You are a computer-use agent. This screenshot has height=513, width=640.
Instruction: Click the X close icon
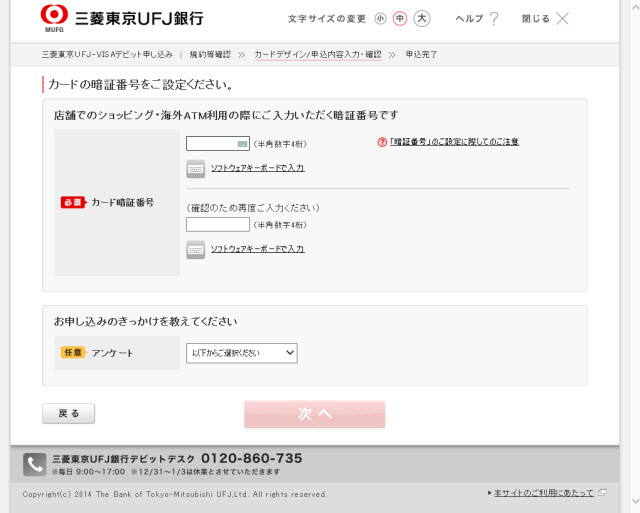point(562,19)
